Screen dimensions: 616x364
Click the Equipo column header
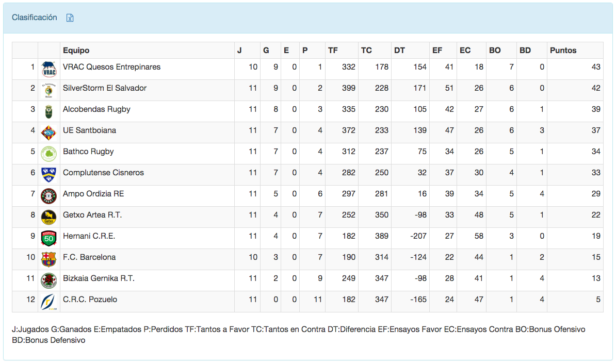pos(76,51)
